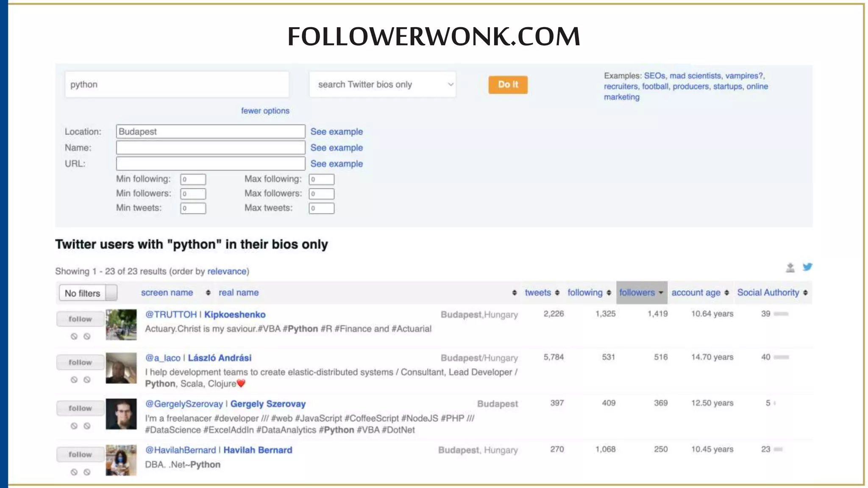Click the orange Do it button
The height and width of the screenshot is (488, 868).
coord(508,85)
